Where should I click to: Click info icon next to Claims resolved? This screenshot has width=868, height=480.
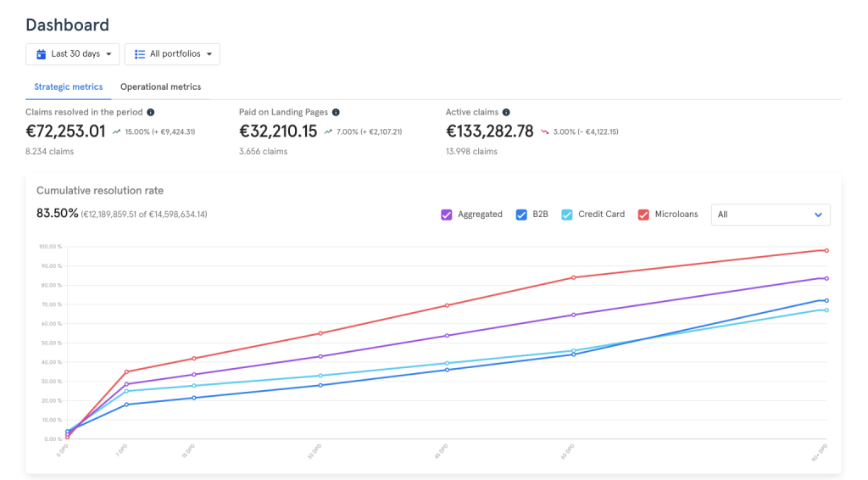150,112
